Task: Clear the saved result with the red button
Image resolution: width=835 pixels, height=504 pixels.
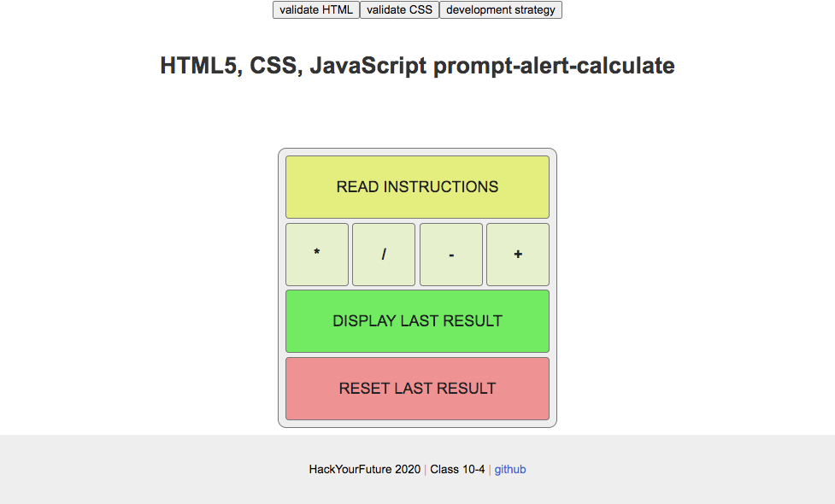Action: (x=417, y=388)
